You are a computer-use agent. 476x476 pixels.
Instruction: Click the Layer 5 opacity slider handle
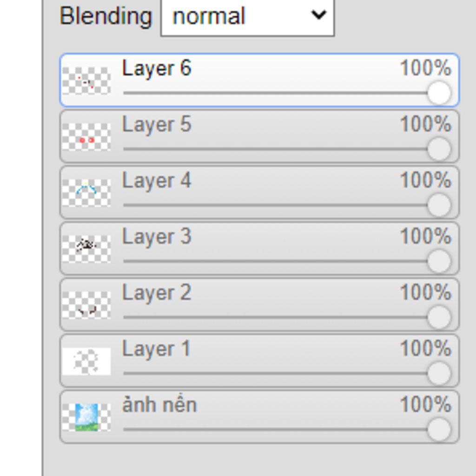(x=439, y=149)
